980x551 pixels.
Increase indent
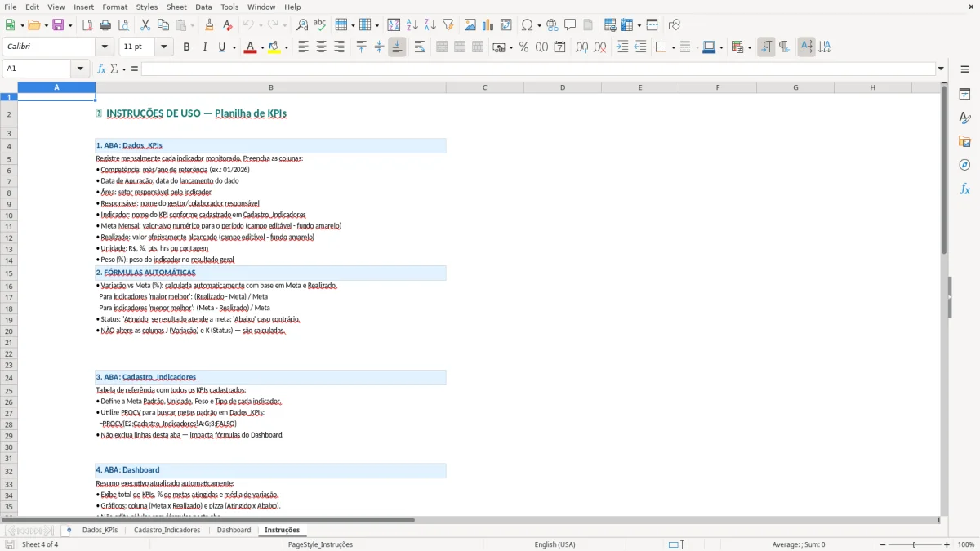[622, 47]
